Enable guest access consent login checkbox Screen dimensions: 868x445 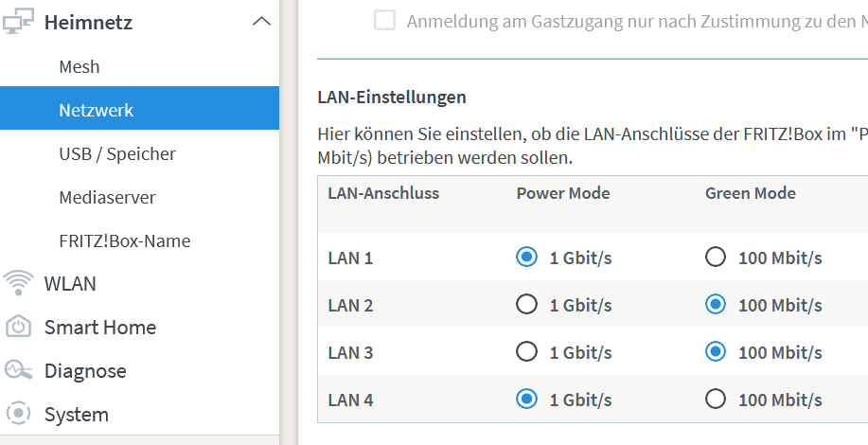[384, 21]
